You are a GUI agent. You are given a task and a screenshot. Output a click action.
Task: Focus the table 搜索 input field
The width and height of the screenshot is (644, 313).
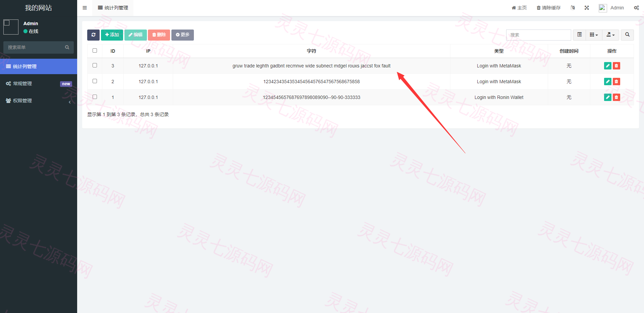tap(539, 35)
